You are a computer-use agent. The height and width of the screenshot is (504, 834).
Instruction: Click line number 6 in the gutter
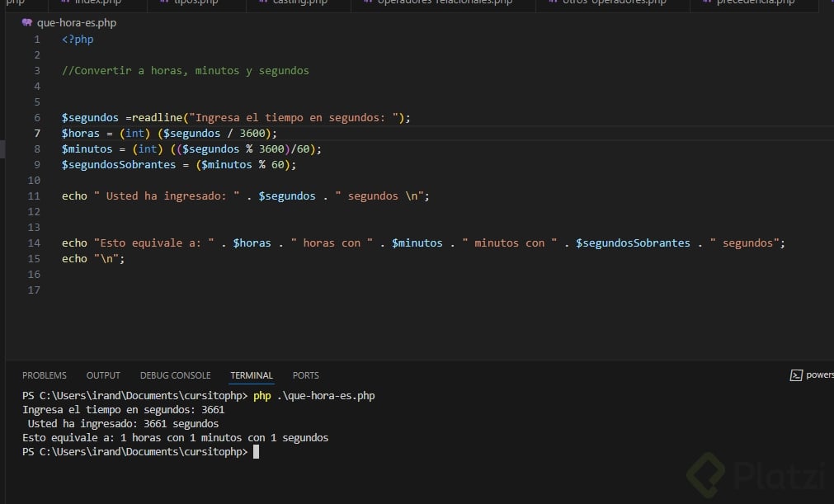36,118
